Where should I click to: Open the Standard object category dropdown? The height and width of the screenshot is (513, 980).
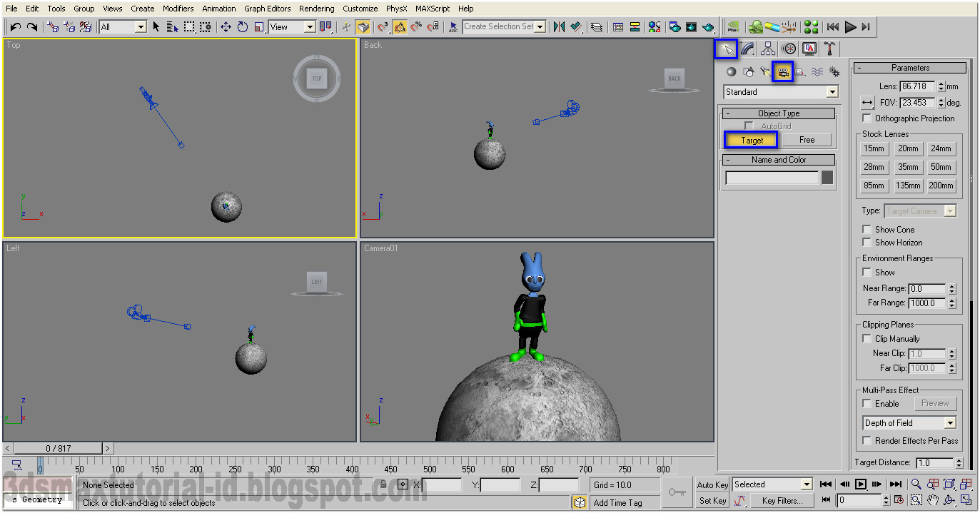click(831, 91)
